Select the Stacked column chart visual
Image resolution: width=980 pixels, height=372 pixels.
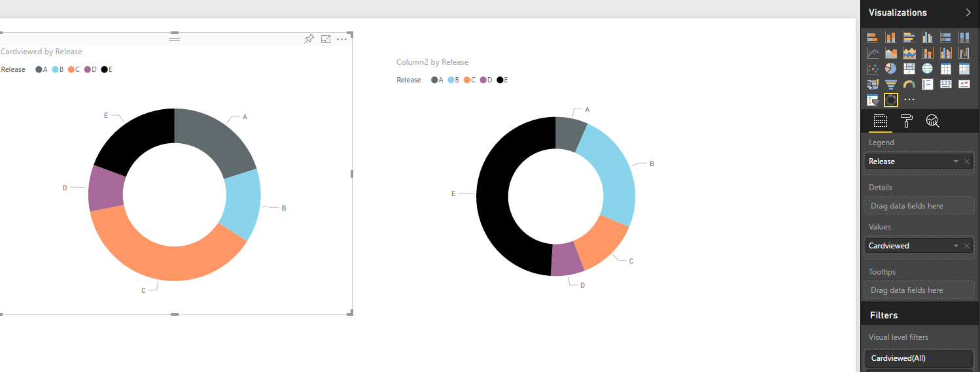coord(890,37)
